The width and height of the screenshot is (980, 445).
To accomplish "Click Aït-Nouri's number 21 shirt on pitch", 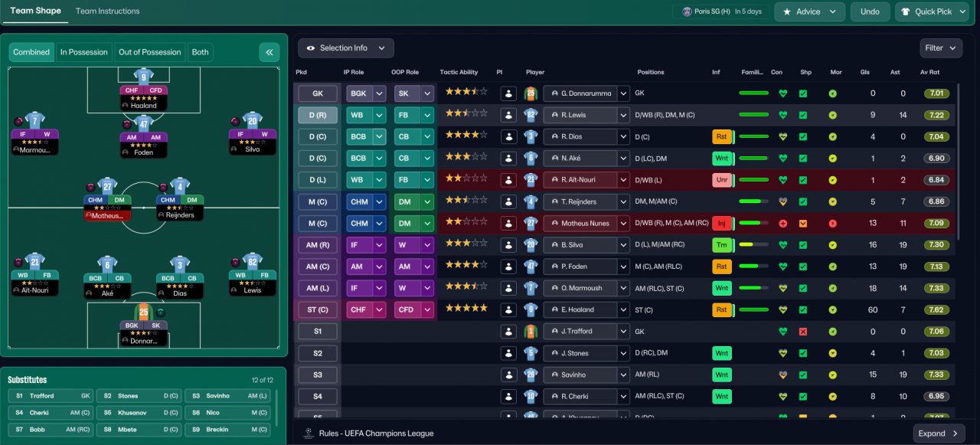I will click(x=34, y=262).
